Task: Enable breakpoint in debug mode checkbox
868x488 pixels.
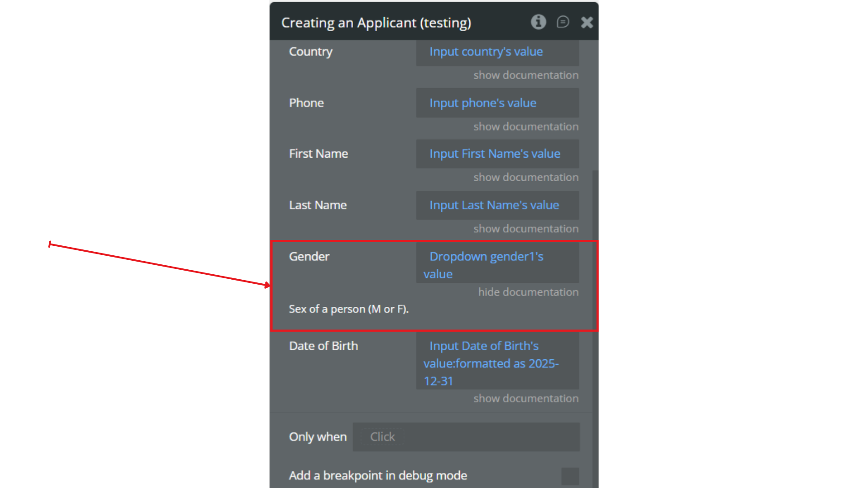Action: tap(570, 476)
